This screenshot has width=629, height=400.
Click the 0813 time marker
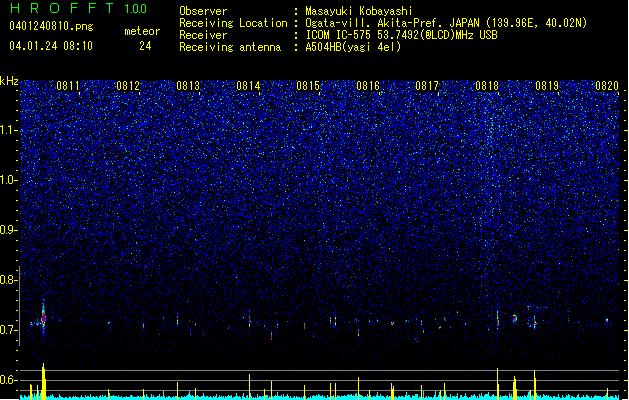(188, 86)
